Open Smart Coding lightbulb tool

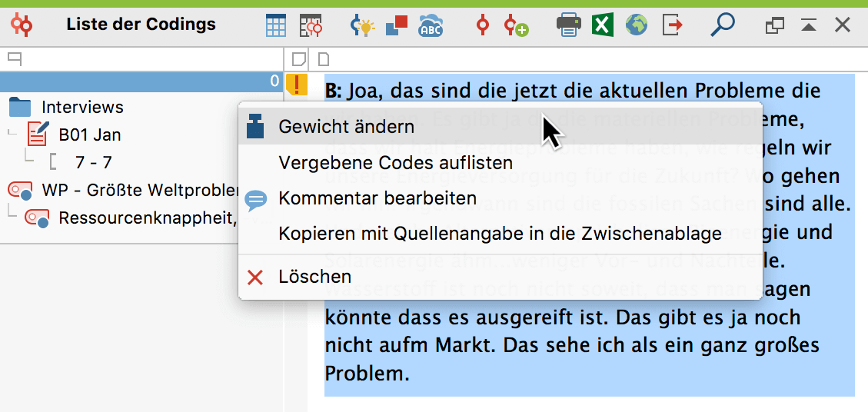click(363, 25)
